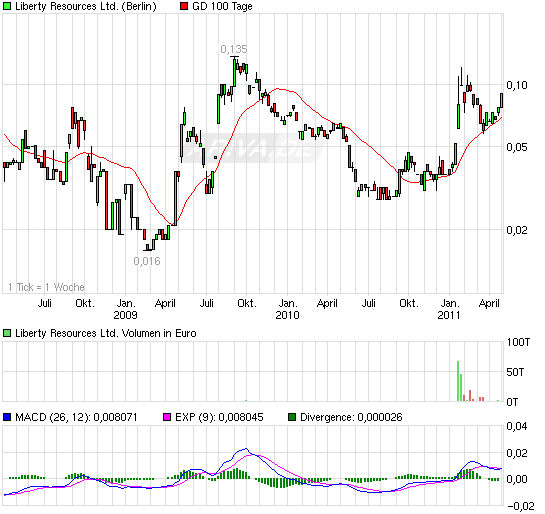Image resolution: width=545 pixels, height=514 pixels.
Task: Click the tallest green volume bar in 2011
Action: point(458,381)
